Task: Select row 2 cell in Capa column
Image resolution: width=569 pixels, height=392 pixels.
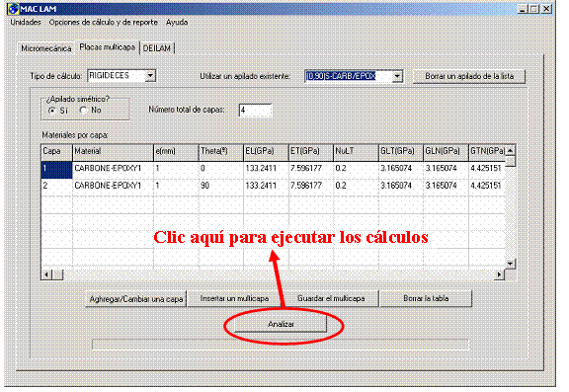Action: tap(56, 186)
